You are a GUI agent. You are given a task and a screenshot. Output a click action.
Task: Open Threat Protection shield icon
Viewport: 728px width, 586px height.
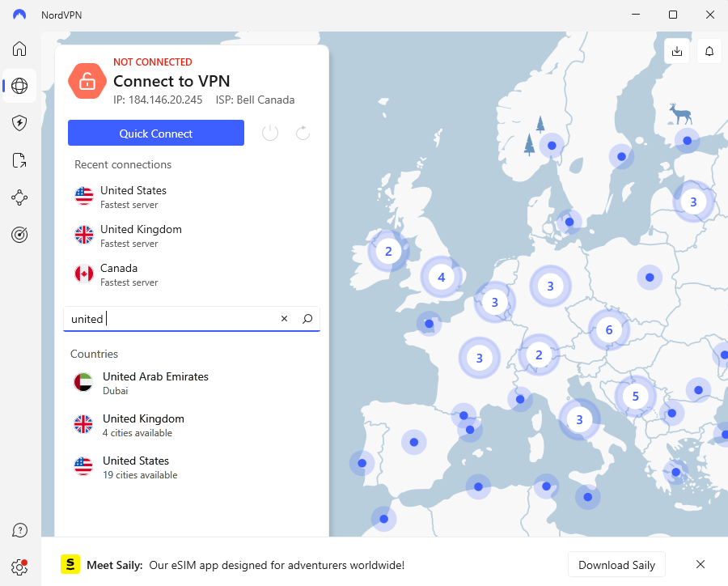[19, 123]
